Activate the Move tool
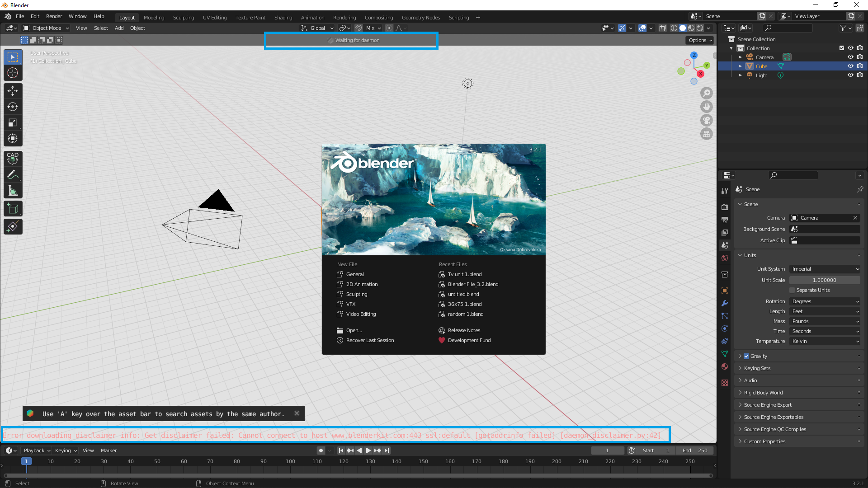The height and width of the screenshot is (488, 868). point(13,91)
